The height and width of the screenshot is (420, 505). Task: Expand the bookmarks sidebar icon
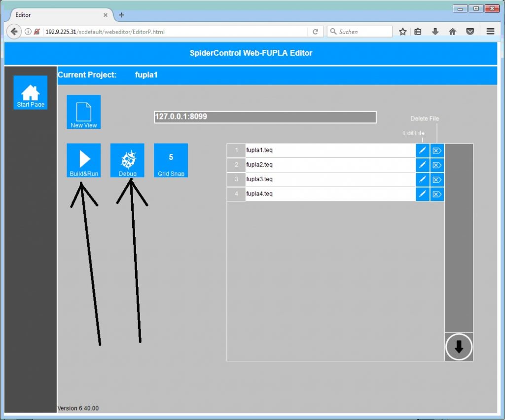click(418, 31)
